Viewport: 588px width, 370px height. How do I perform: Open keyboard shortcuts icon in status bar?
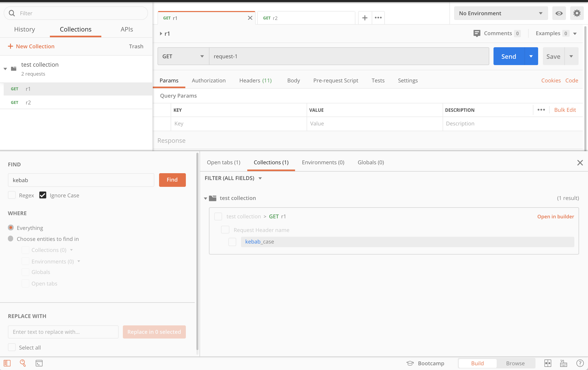[x=563, y=363]
